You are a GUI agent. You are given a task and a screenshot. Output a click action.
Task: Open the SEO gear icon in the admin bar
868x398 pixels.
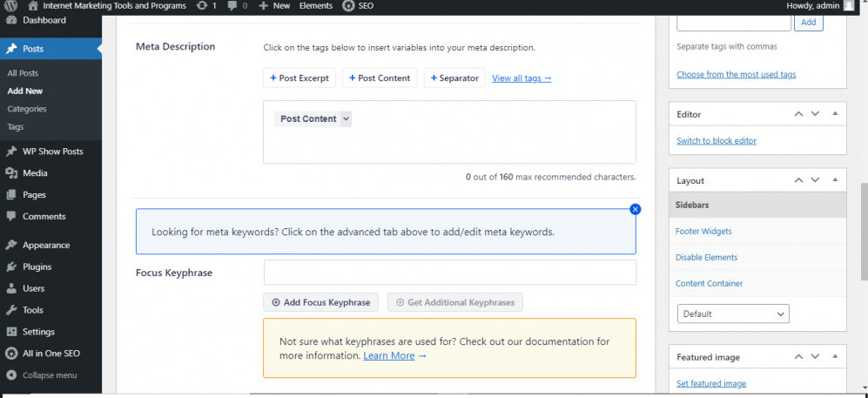tap(348, 6)
